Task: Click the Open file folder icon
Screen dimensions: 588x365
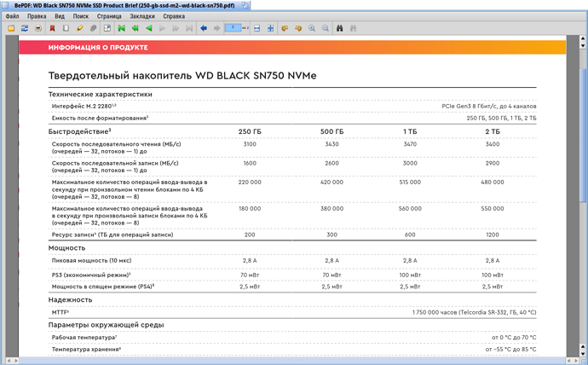Action: tap(11, 28)
